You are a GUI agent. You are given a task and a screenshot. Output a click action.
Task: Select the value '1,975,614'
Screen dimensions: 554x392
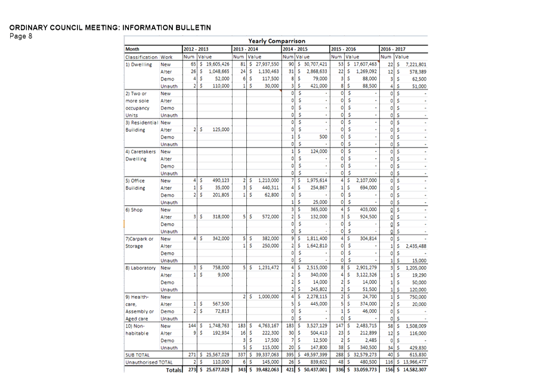coord(317,180)
